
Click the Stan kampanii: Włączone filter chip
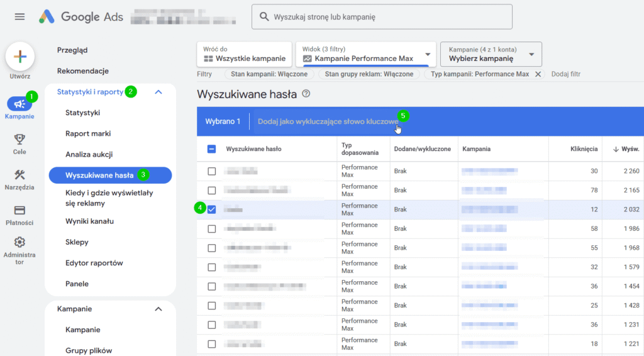269,74
